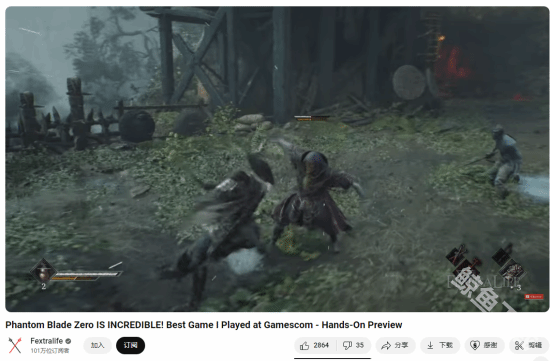Click the 分享 share label

point(401,346)
